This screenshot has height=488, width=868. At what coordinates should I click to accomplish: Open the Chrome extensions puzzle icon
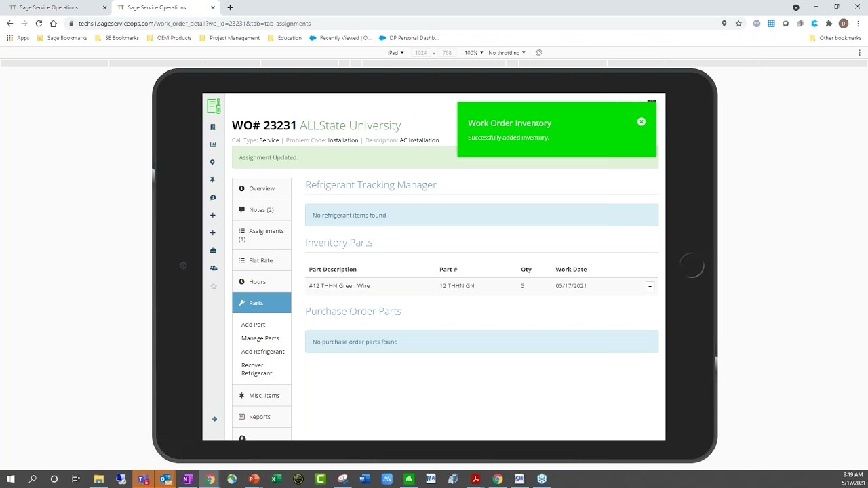[x=829, y=23]
